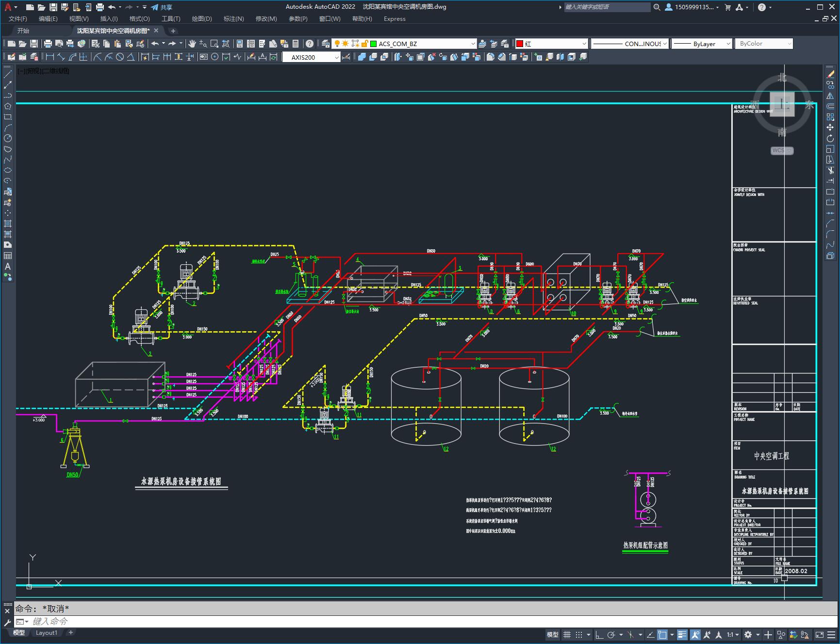This screenshot has height=644, width=840.
Task: Select the Multiline Text 'A' tool
Action: click(8, 266)
